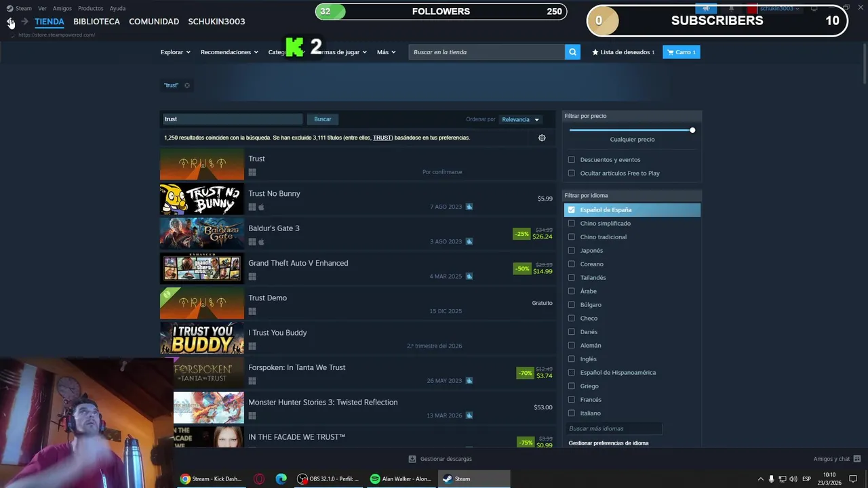This screenshot has height=488, width=868.
Task: Check Chino simplificado language filter
Action: coord(572,224)
